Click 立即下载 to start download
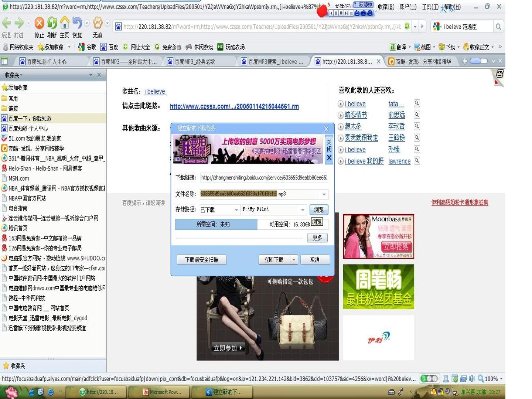This screenshot has height=399, width=532. pyautogui.click(x=274, y=259)
